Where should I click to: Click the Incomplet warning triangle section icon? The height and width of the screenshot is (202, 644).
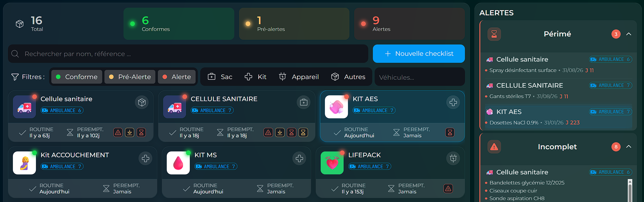click(494, 147)
